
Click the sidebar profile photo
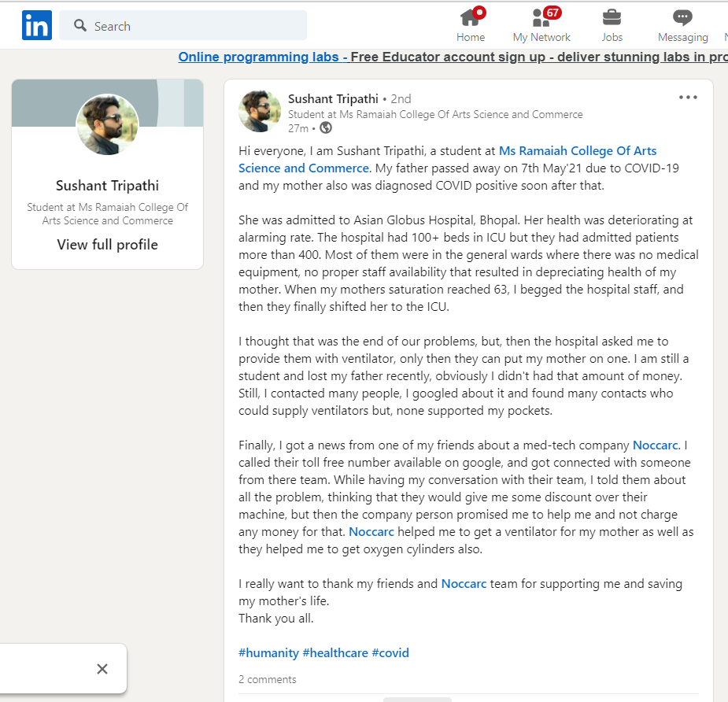tap(107, 124)
